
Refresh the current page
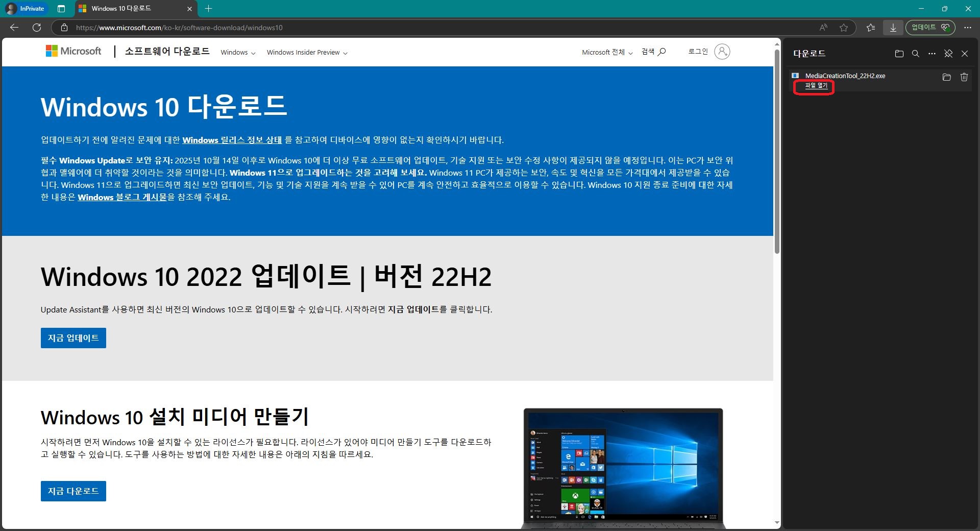37,28
